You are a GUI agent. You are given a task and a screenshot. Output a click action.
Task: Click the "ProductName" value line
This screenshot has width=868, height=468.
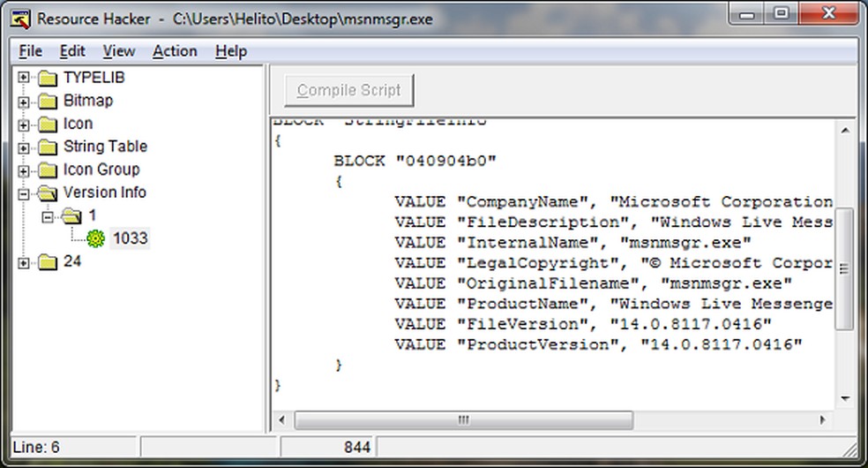coord(613,305)
